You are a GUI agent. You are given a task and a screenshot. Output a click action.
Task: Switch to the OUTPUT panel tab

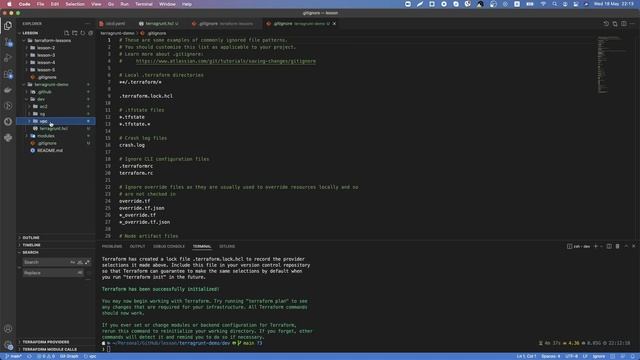click(138, 246)
